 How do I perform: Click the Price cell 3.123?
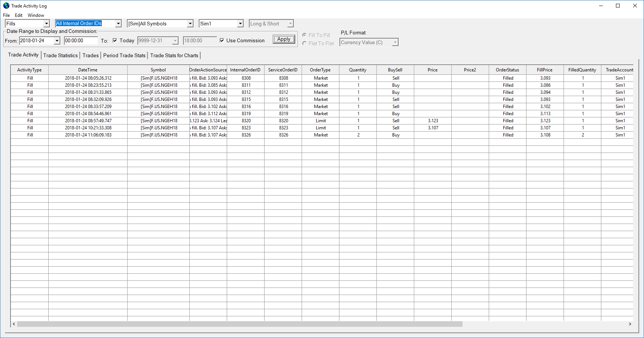[433, 121]
